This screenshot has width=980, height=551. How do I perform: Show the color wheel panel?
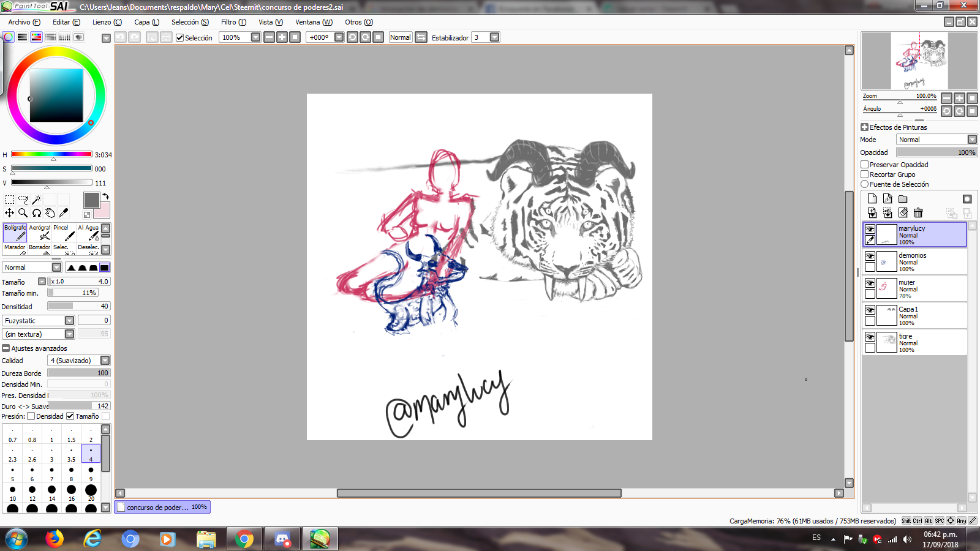(x=9, y=37)
